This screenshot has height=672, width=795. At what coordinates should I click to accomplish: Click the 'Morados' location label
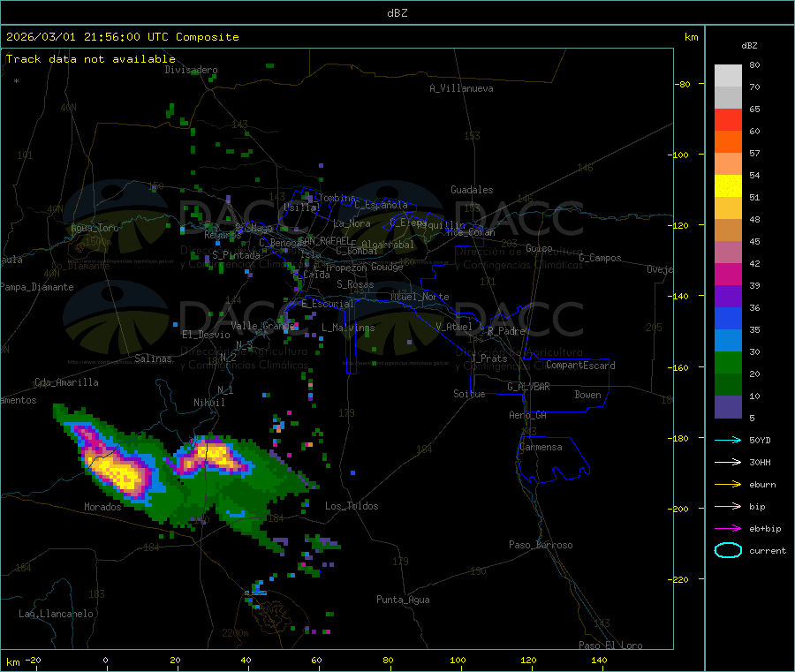point(103,507)
